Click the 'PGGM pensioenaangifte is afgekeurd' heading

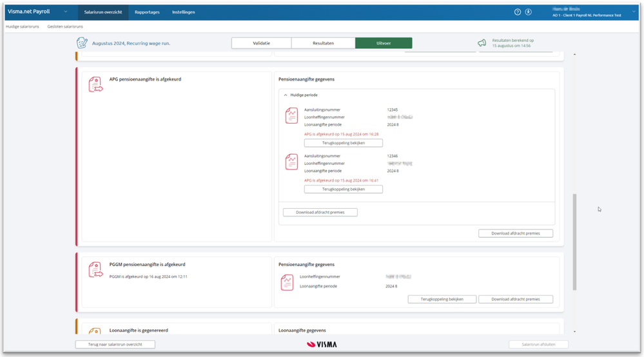147,264
